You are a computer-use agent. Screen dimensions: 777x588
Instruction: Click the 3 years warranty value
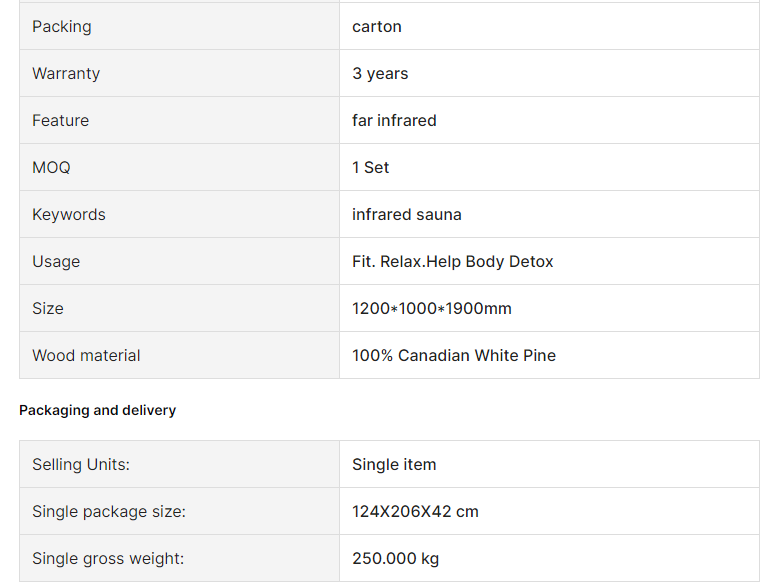[x=380, y=73]
